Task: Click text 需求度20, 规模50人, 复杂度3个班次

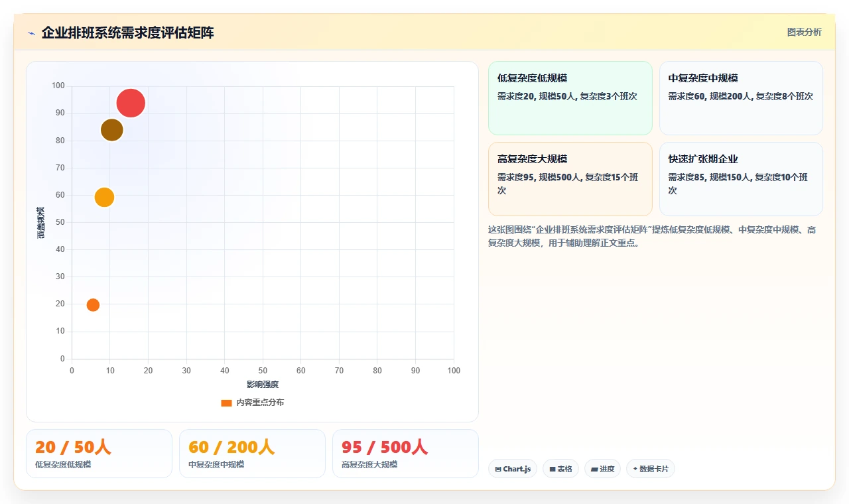Action: (x=567, y=96)
